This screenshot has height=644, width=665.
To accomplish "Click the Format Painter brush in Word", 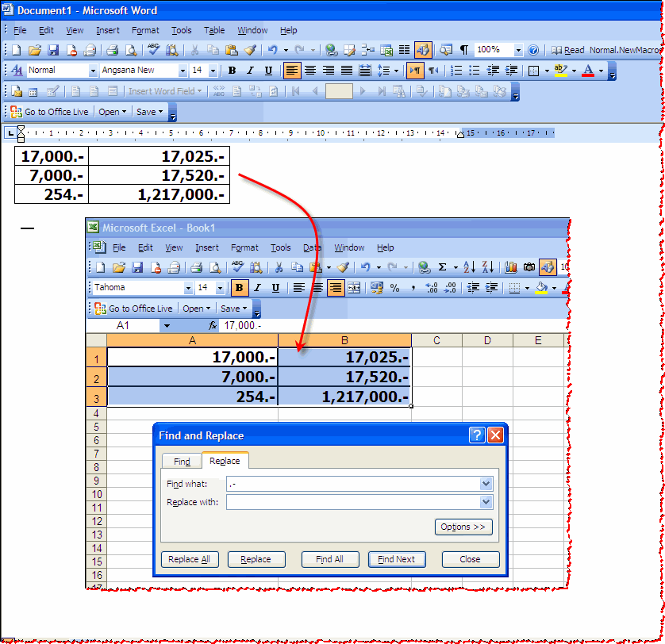I will (251, 50).
